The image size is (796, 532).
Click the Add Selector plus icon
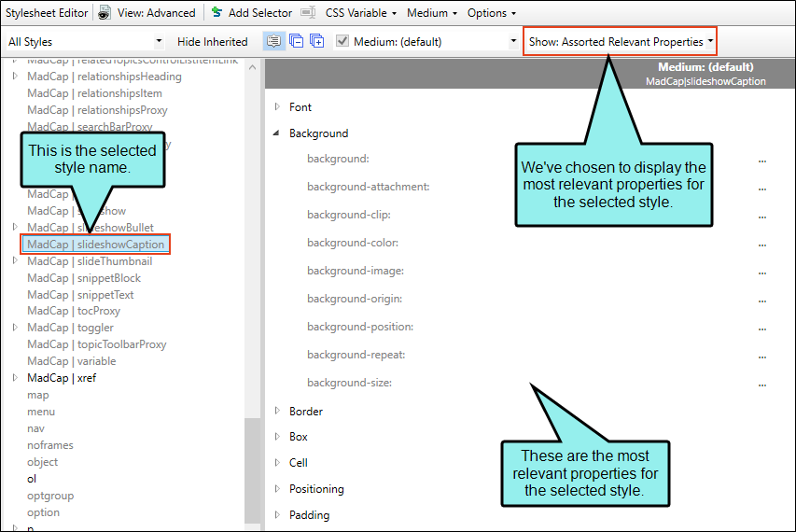click(216, 12)
